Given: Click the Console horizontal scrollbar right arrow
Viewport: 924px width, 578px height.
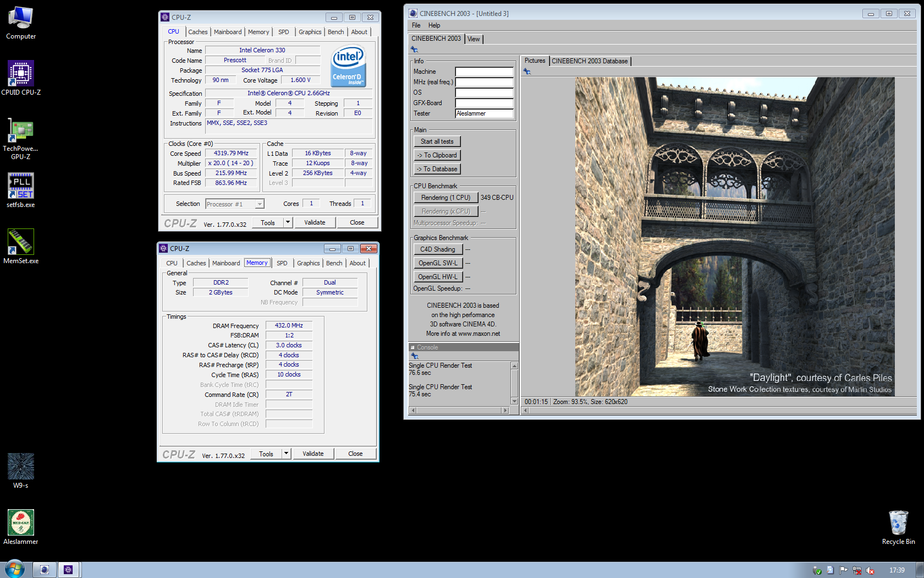Looking at the screenshot, I should tap(505, 410).
